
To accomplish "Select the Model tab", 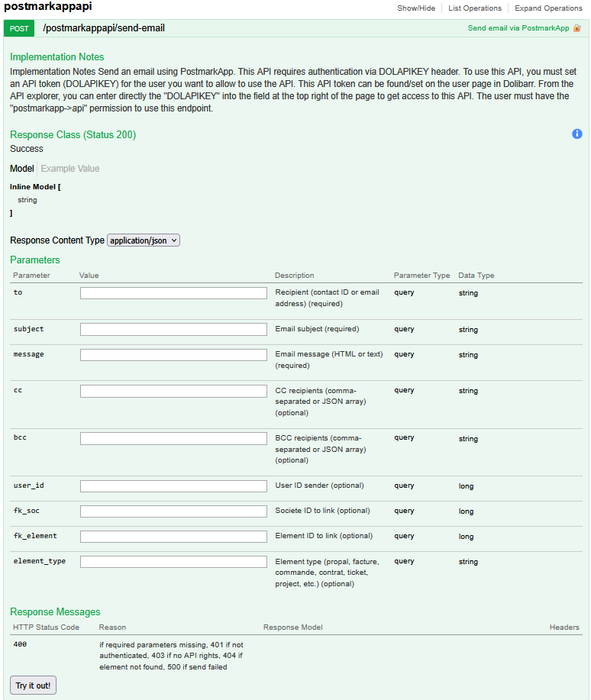I will click(21, 169).
